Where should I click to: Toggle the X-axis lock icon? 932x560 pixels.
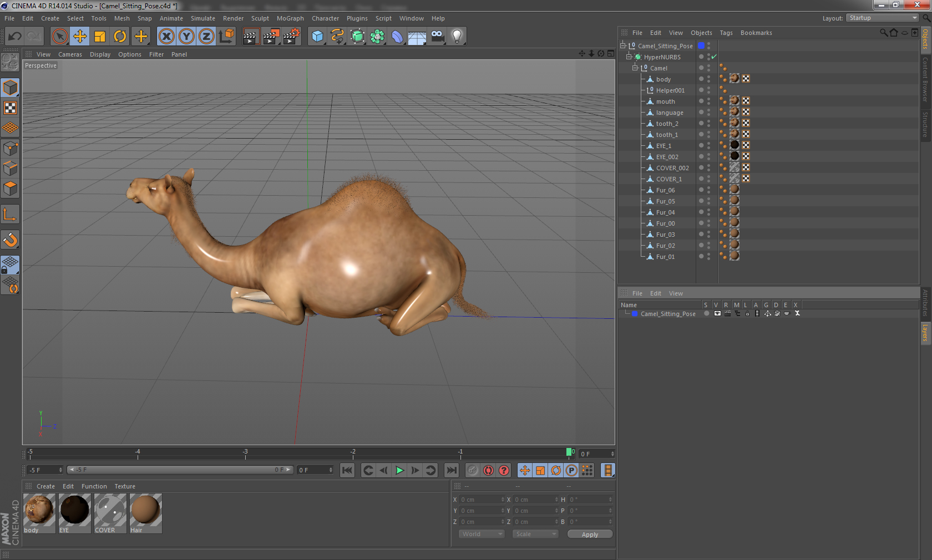[x=166, y=37]
